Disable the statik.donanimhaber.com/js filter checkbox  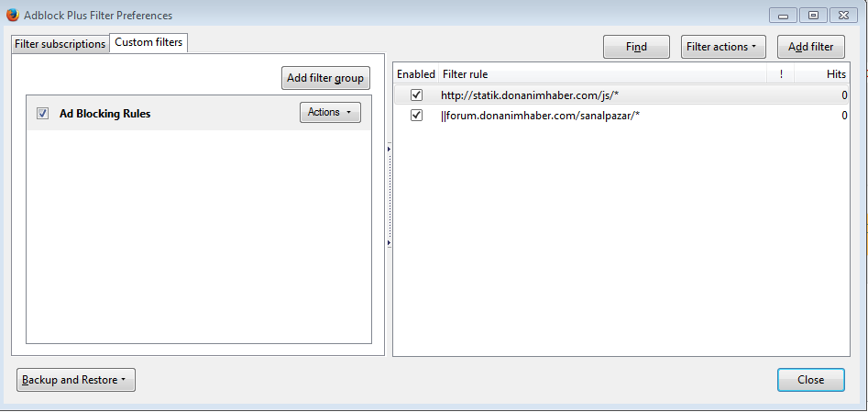(x=416, y=95)
